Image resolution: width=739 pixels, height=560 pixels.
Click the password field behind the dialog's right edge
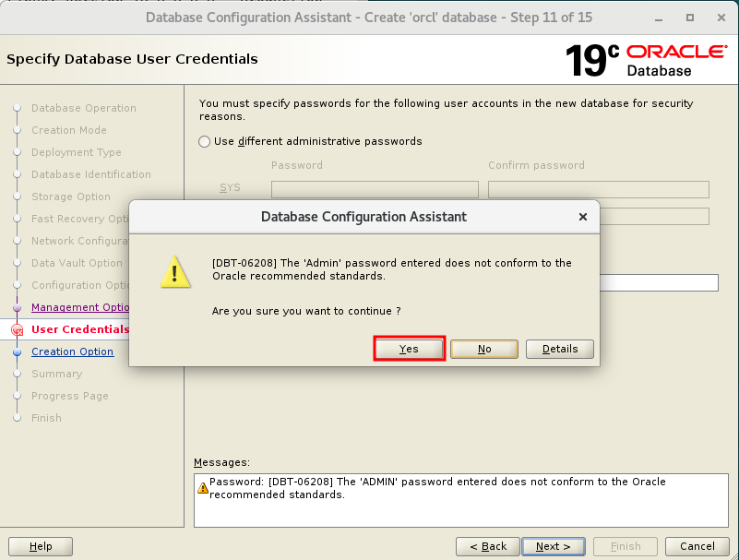(x=659, y=283)
